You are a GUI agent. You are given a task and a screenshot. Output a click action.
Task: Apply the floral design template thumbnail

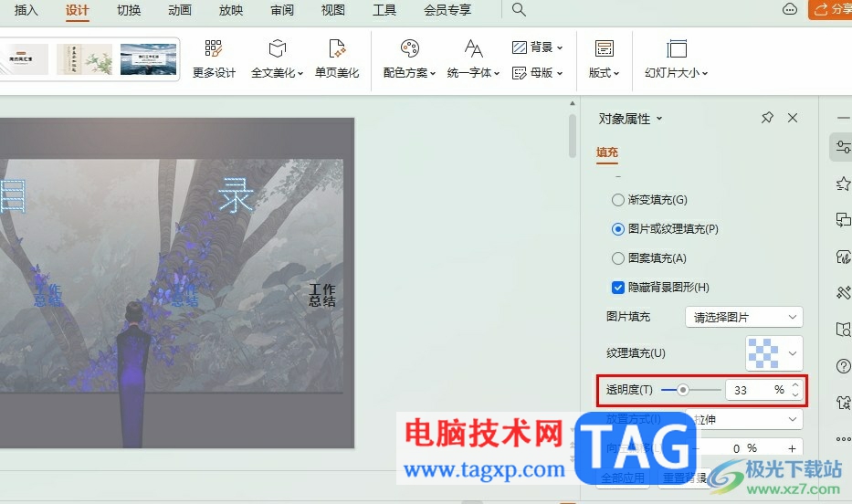(84, 59)
